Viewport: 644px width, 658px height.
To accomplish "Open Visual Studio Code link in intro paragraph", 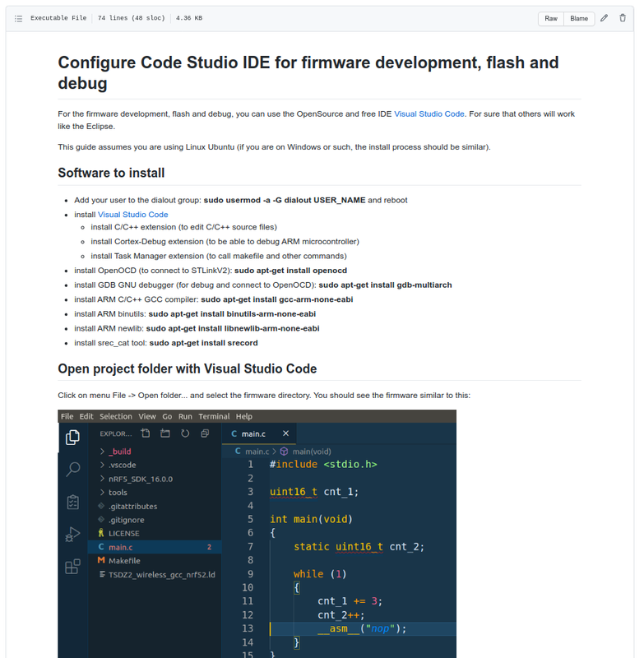I will [x=429, y=114].
